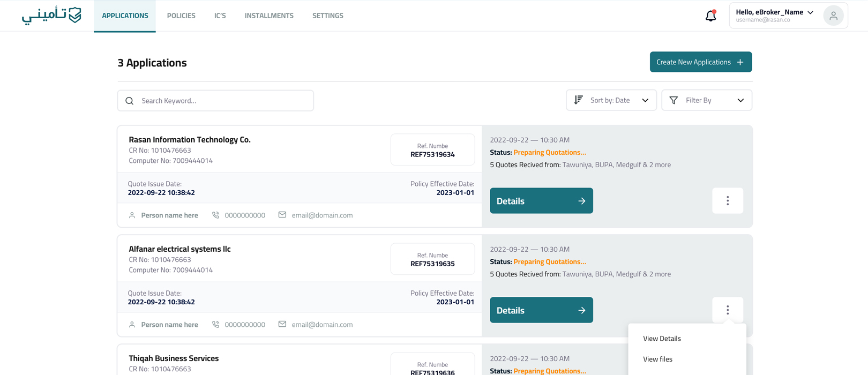Viewport: 868px width, 375px height.
Task: Select View files in the context menu
Action: [657, 359]
